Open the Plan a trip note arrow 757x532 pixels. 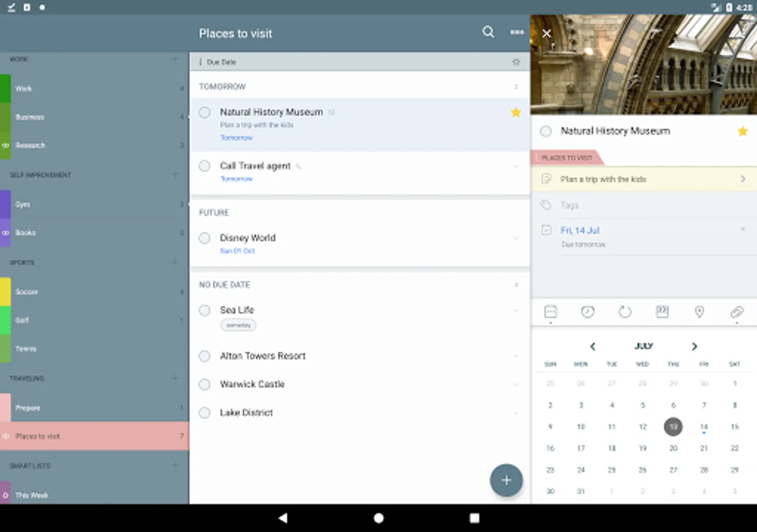pos(743,179)
